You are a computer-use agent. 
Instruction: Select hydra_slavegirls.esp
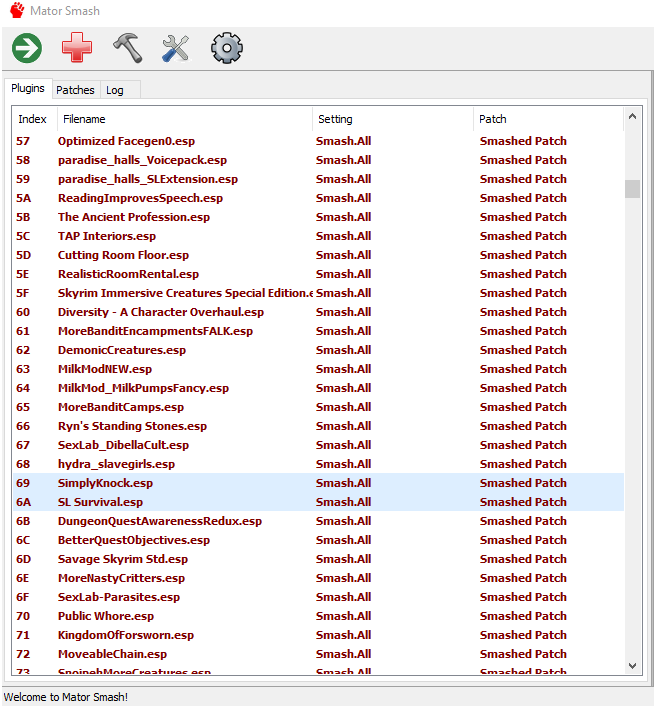[x=318, y=464]
